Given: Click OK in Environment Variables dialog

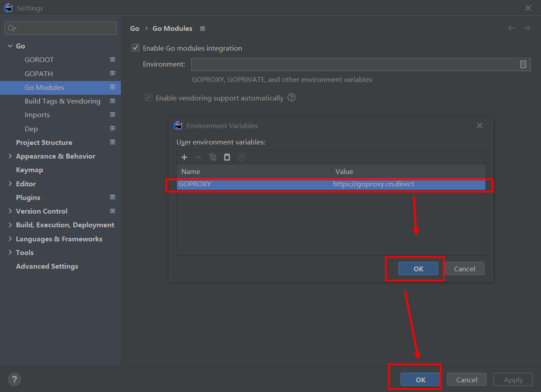Looking at the screenshot, I should (418, 269).
